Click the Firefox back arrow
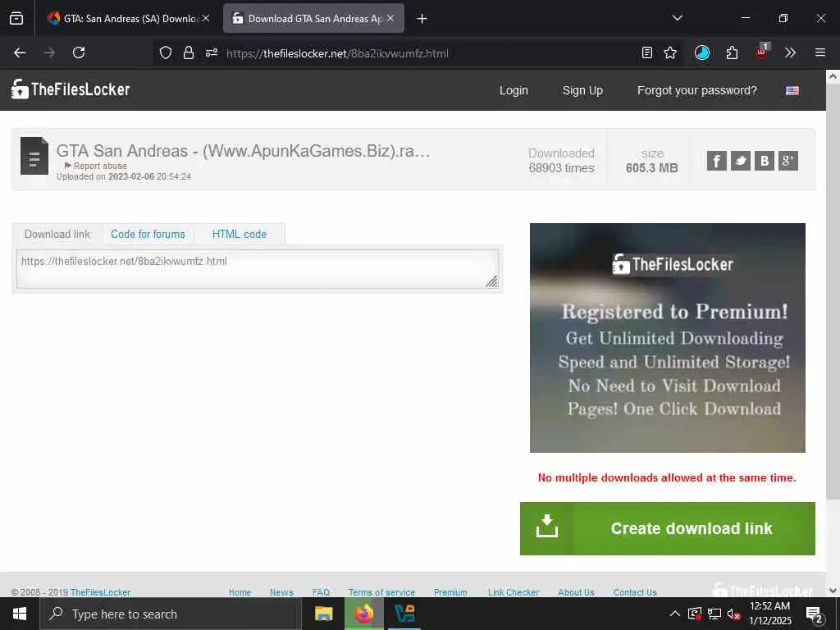The height and width of the screenshot is (630, 840). pos(20,52)
